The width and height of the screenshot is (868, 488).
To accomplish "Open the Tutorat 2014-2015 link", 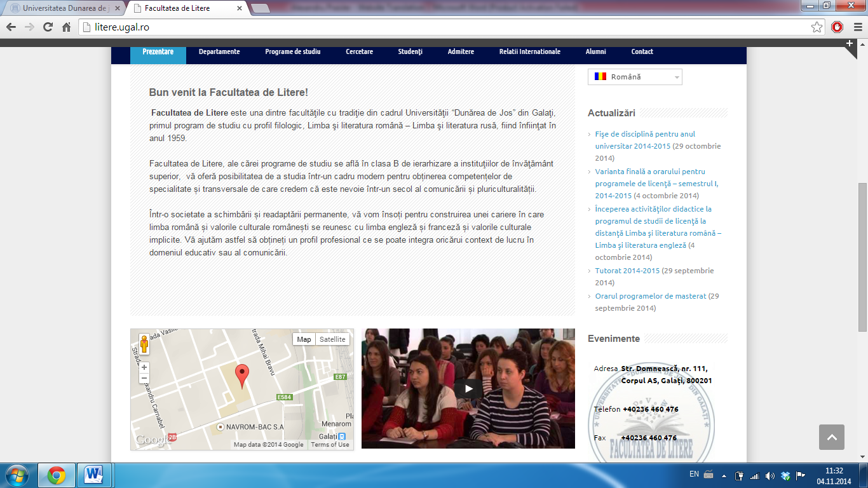I will point(627,271).
